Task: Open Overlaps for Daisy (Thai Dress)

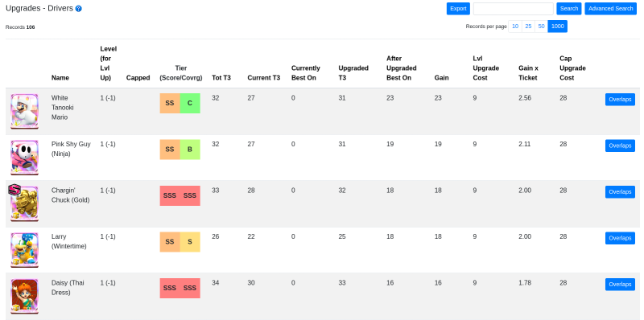Action: [620, 285]
